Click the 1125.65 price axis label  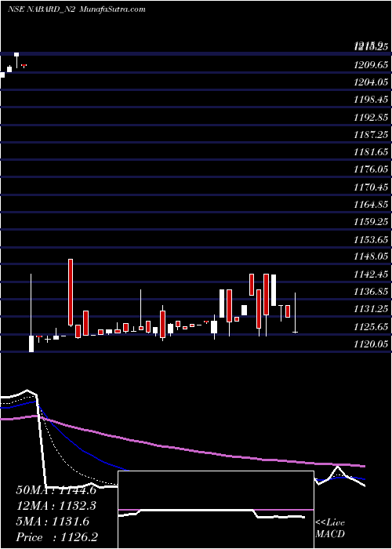tap(371, 327)
